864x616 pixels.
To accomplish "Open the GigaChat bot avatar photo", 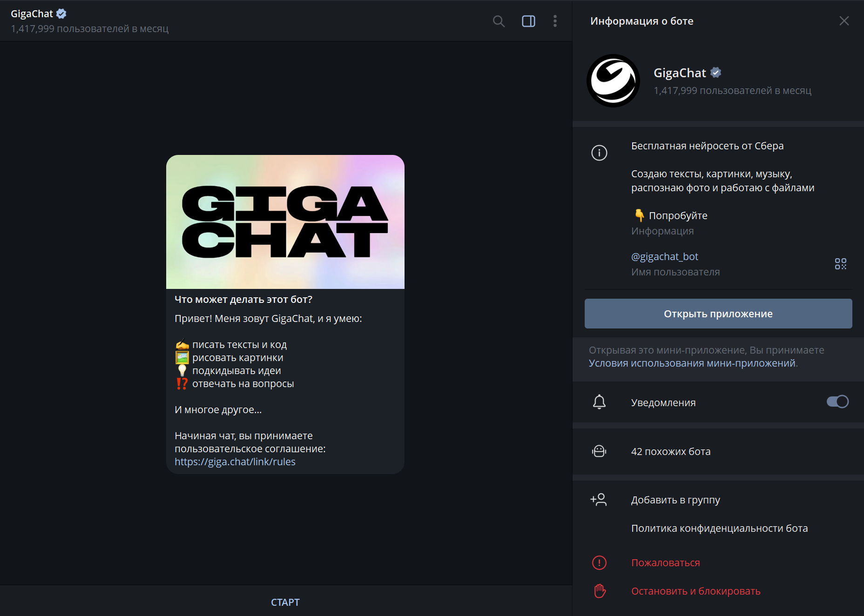I will point(613,80).
